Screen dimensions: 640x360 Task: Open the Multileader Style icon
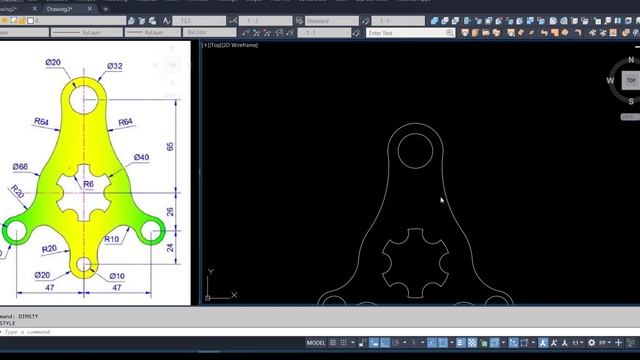(x=365, y=20)
